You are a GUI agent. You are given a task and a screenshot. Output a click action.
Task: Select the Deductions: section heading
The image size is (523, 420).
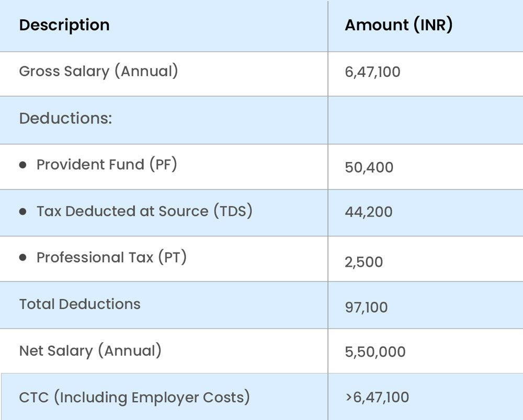[x=65, y=118]
